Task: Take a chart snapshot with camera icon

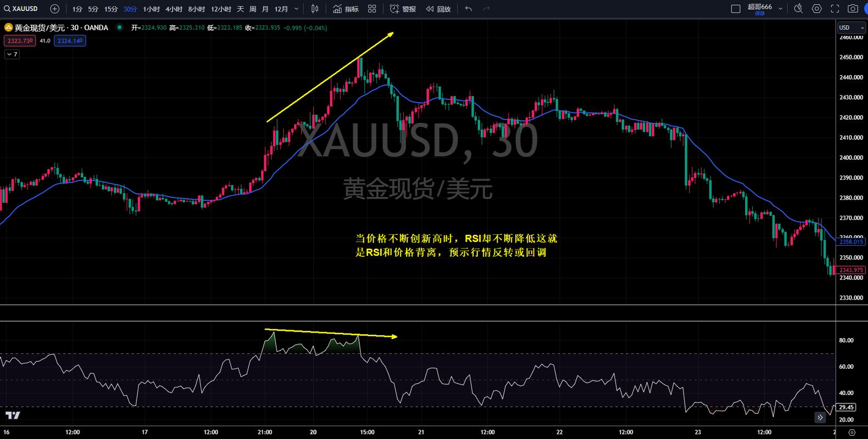Action: pyautogui.click(x=853, y=9)
